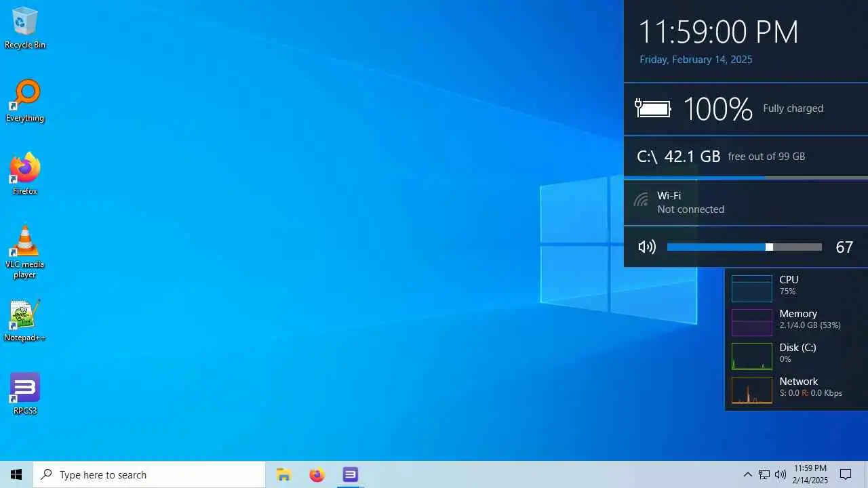
Task: Click the Wi-Fi signal icon in the widget
Action: tap(641, 201)
